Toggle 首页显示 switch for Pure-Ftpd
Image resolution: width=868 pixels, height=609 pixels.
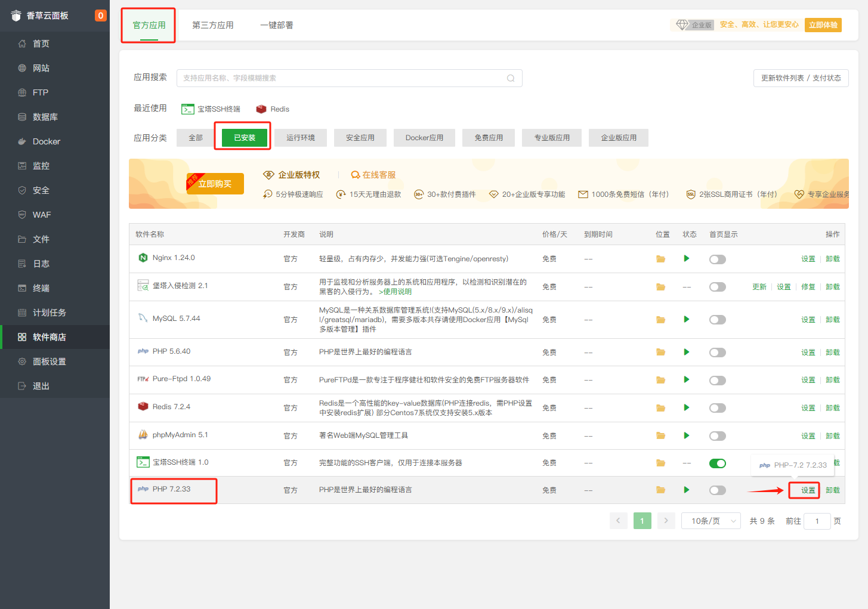718,381
